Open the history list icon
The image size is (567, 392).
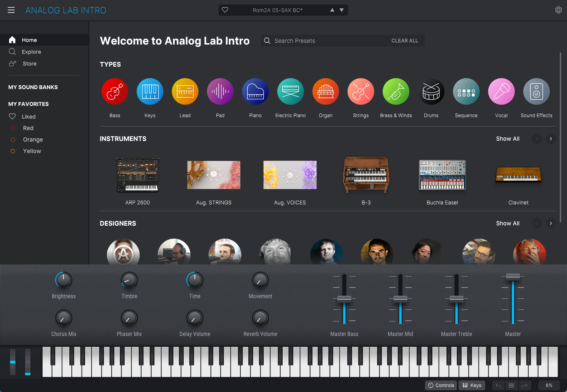[511, 385]
